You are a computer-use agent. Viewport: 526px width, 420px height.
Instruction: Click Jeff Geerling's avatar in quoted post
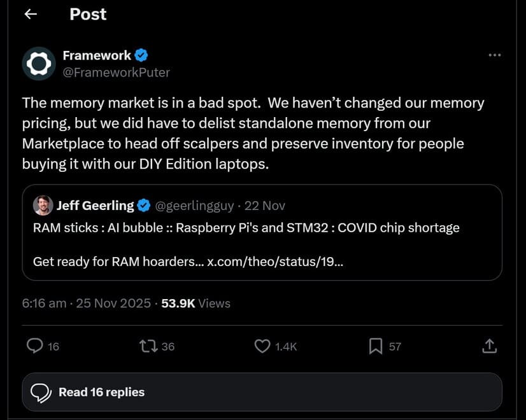(43, 205)
